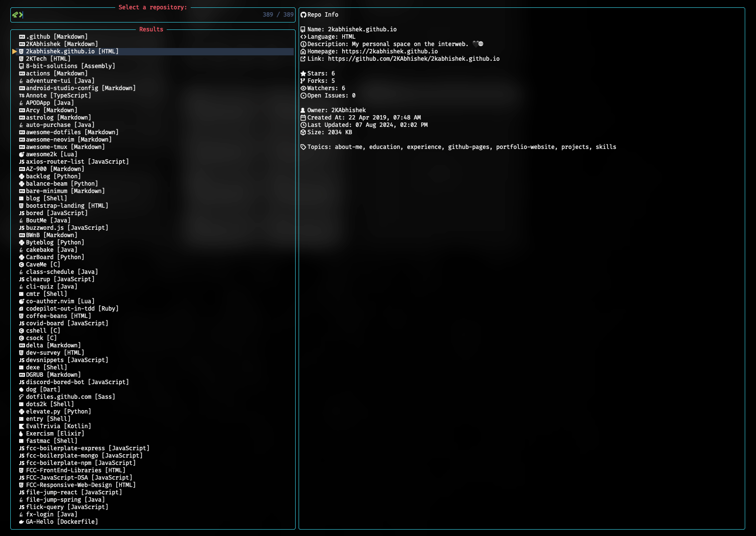
Task: Click the eye icon beside Watchers
Action: click(303, 88)
